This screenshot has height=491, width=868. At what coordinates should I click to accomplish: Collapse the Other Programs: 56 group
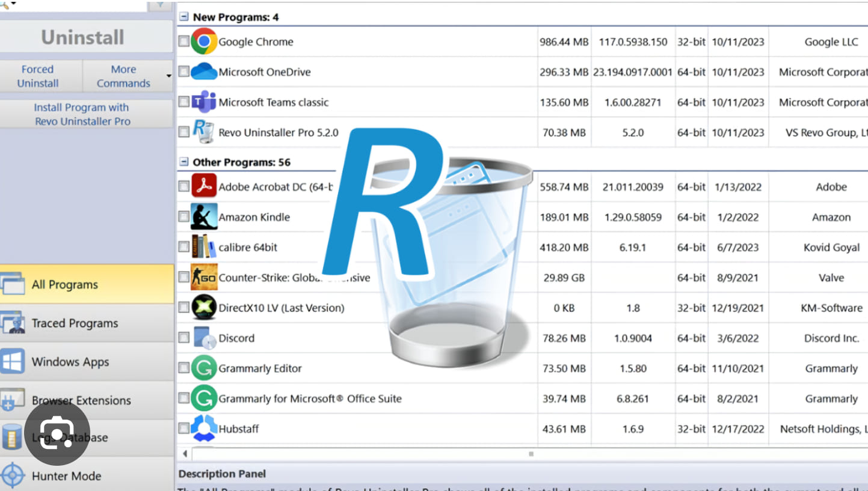[x=184, y=162]
